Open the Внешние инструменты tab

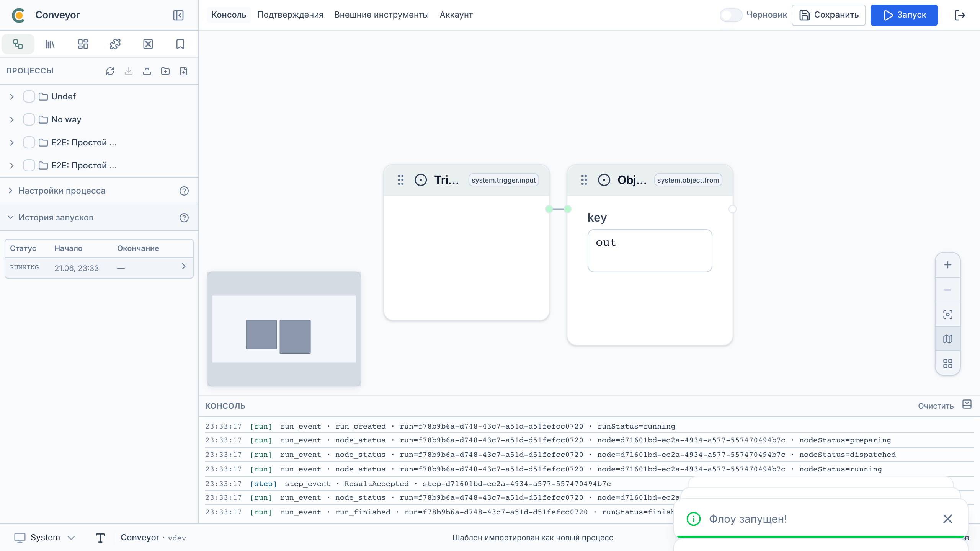tap(381, 15)
